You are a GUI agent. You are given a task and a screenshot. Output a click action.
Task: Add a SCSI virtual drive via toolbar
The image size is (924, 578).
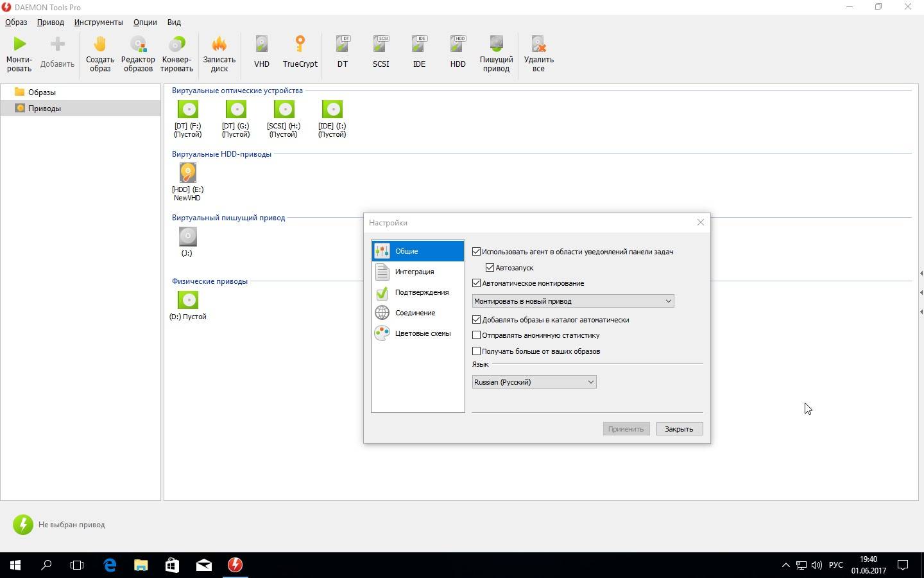381,44
